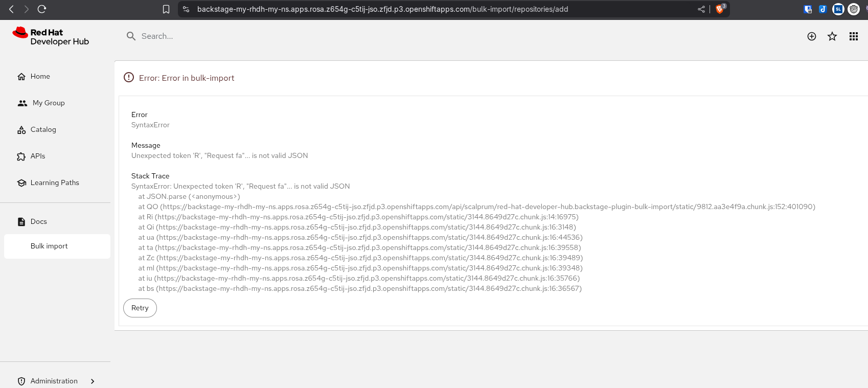Click the 'at ta' stack trace line
This screenshot has width=868, height=388.
(359, 247)
